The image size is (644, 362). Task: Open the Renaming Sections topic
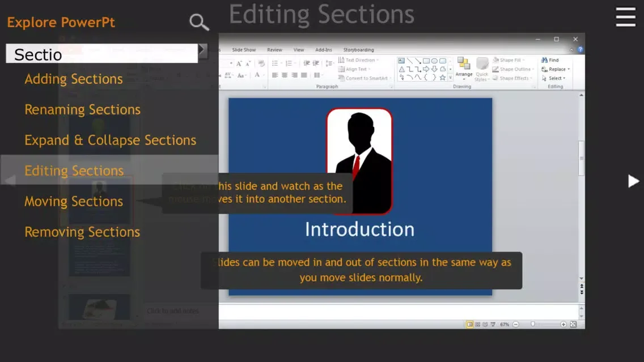click(x=82, y=109)
